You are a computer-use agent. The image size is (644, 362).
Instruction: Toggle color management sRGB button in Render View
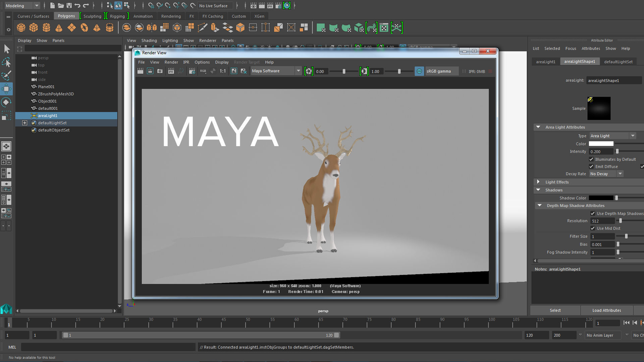419,71
